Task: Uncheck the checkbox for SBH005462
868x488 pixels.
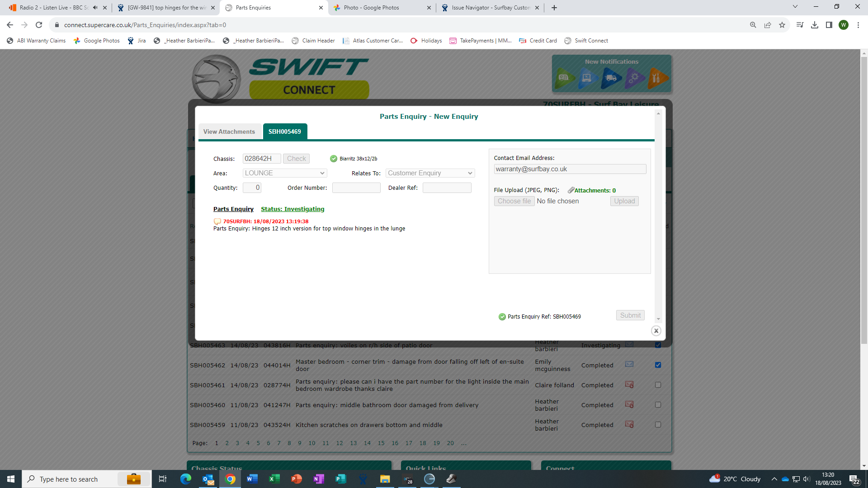Action: 658,365
